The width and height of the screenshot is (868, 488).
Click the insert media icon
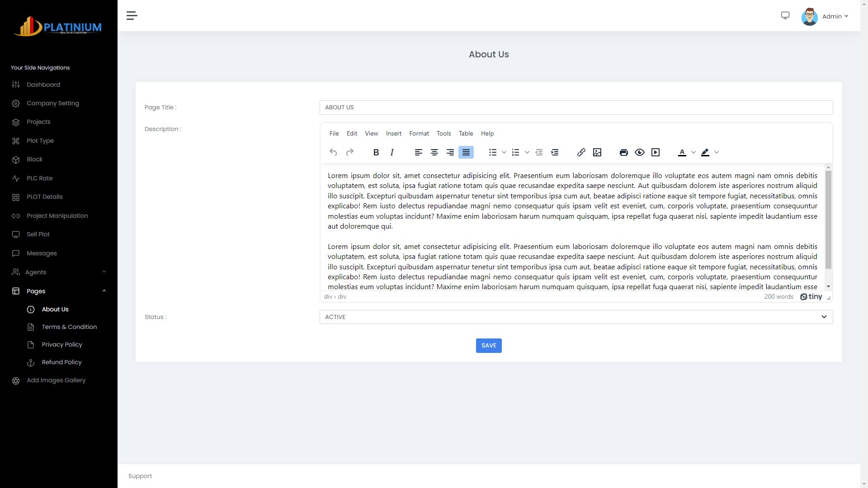coord(656,153)
